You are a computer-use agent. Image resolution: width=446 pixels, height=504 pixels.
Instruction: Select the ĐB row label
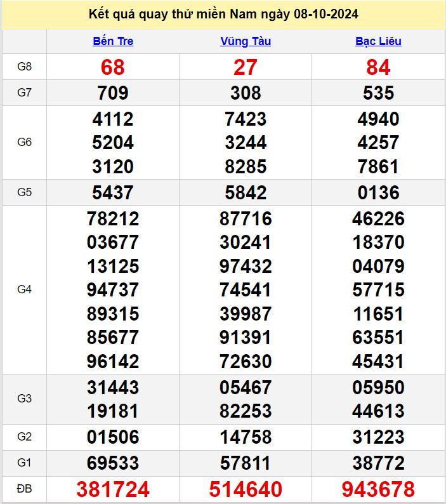point(24,489)
